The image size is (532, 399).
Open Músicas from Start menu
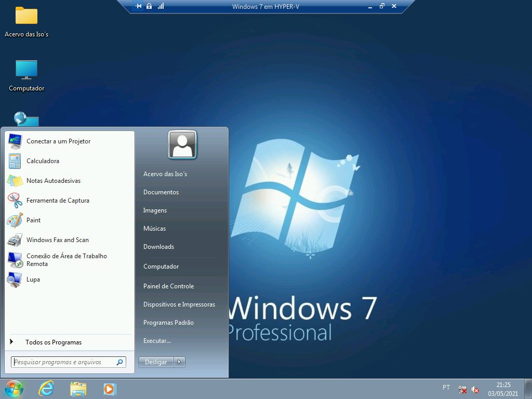(154, 229)
